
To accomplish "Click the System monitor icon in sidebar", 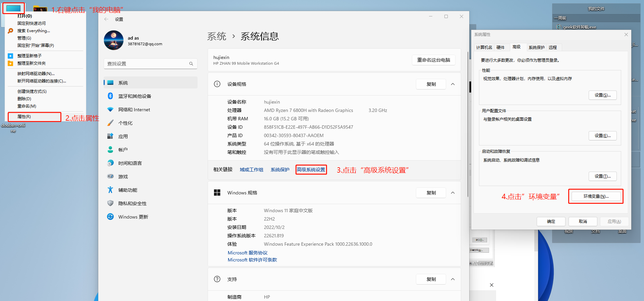I will pos(110,82).
